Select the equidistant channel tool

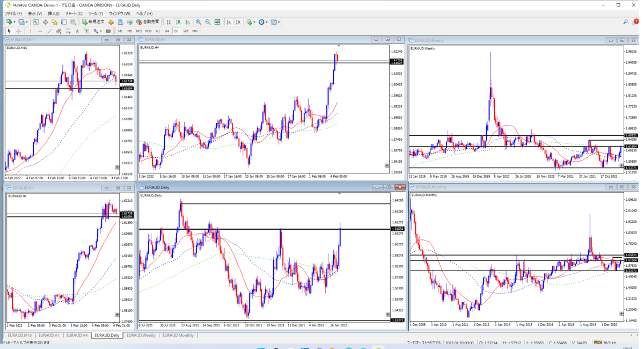click(58, 31)
